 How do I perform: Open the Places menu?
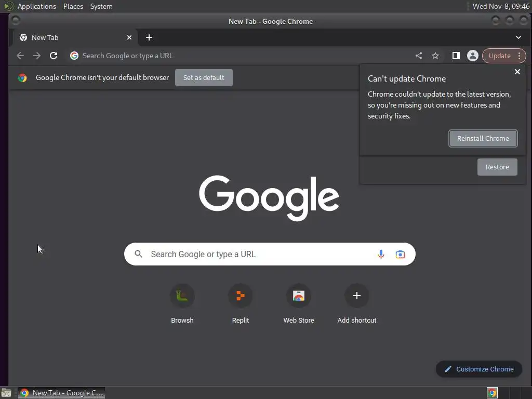73,6
